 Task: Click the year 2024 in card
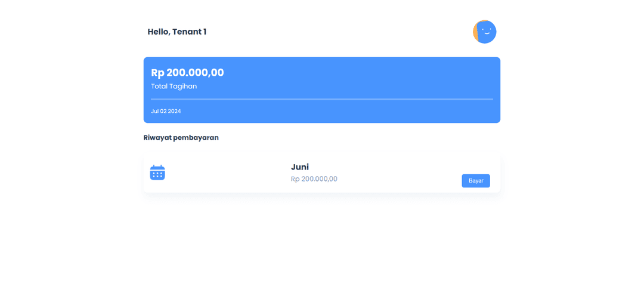[174, 111]
